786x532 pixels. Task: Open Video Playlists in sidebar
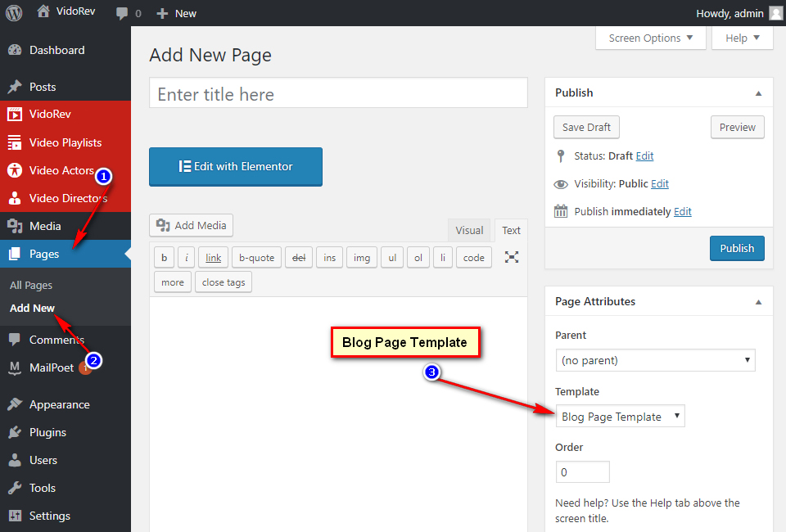pos(65,142)
